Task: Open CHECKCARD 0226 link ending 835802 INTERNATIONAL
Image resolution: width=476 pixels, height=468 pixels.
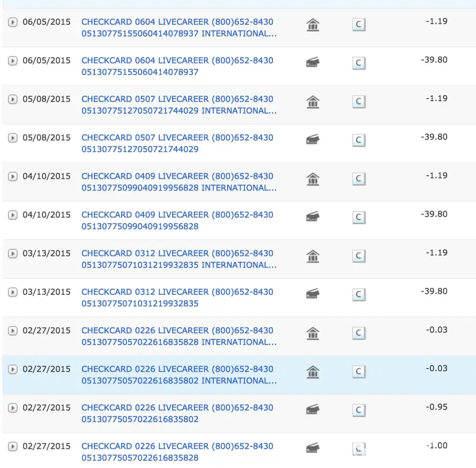Action: pyautogui.click(x=179, y=374)
